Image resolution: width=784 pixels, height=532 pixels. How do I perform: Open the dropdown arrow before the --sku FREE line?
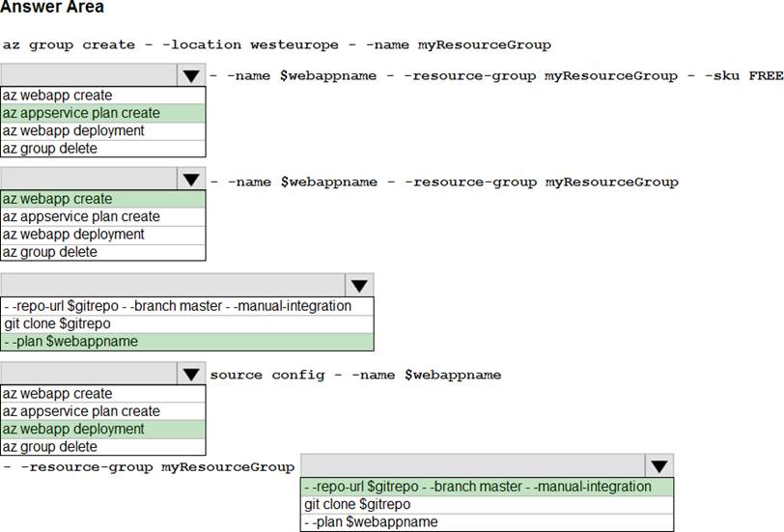tap(191, 75)
